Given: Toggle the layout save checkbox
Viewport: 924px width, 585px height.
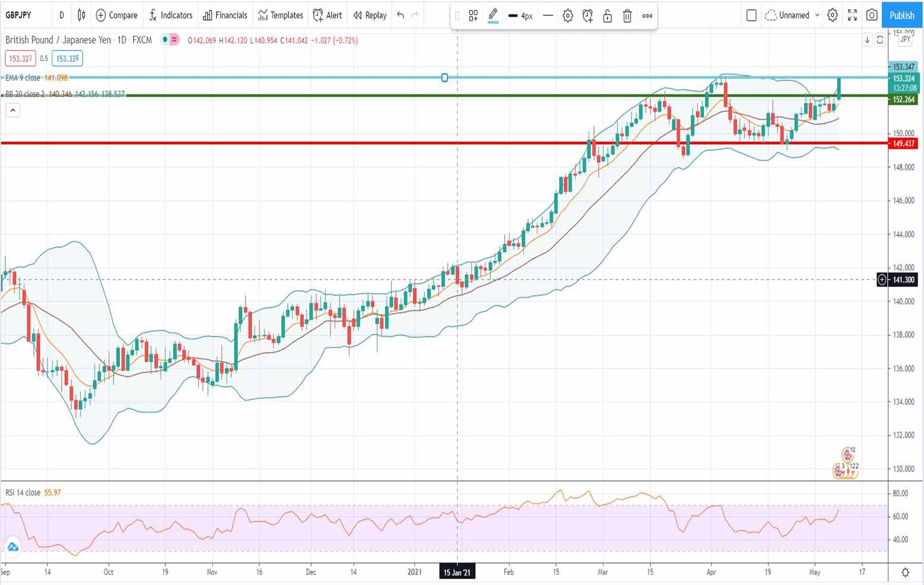Looking at the screenshot, I should (751, 15).
